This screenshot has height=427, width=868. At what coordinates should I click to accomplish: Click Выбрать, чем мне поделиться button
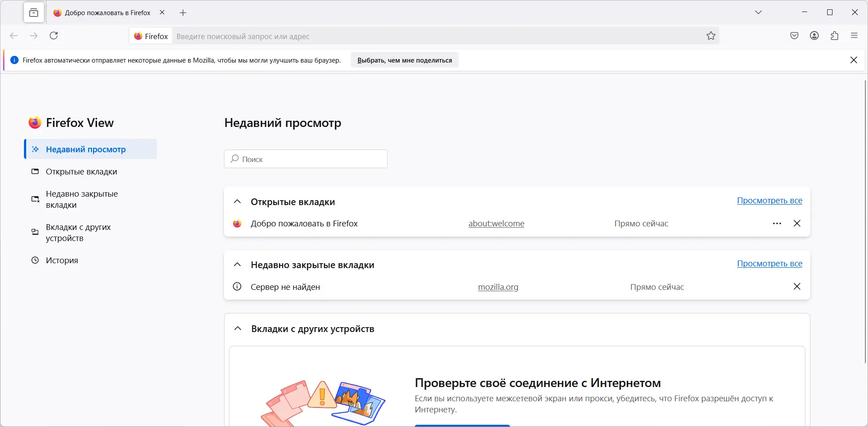coord(404,59)
